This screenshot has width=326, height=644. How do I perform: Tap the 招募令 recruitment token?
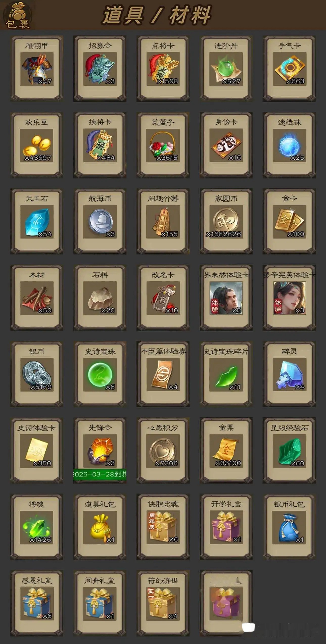[100, 69]
